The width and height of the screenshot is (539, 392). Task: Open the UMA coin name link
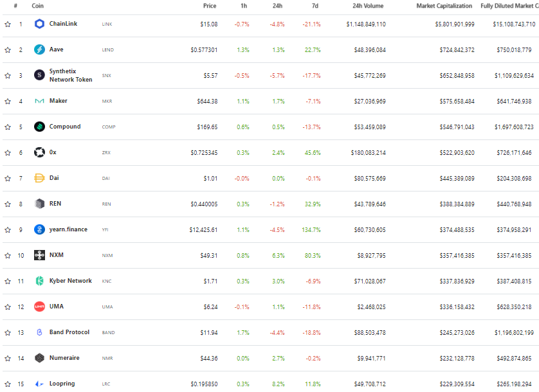[57, 306]
